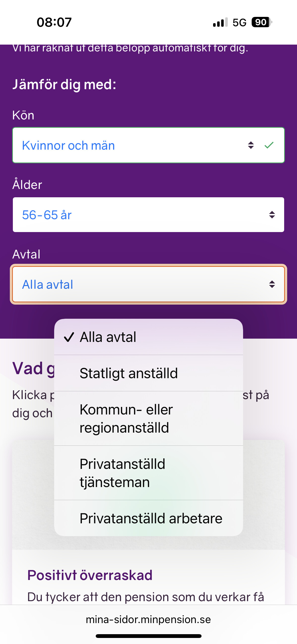
Task: Choose Statligt anställd option
Action: click(x=148, y=373)
